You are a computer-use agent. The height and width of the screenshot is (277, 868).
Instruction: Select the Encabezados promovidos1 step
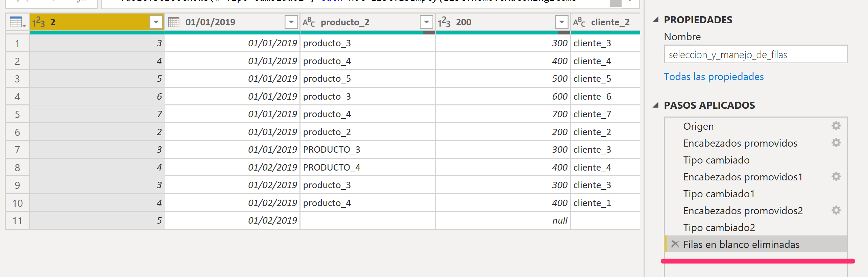[x=756, y=177]
